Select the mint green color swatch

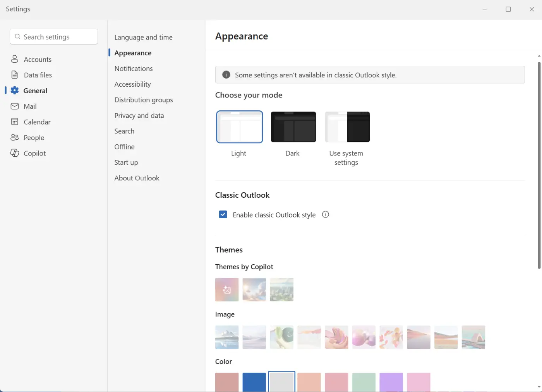click(x=364, y=382)
